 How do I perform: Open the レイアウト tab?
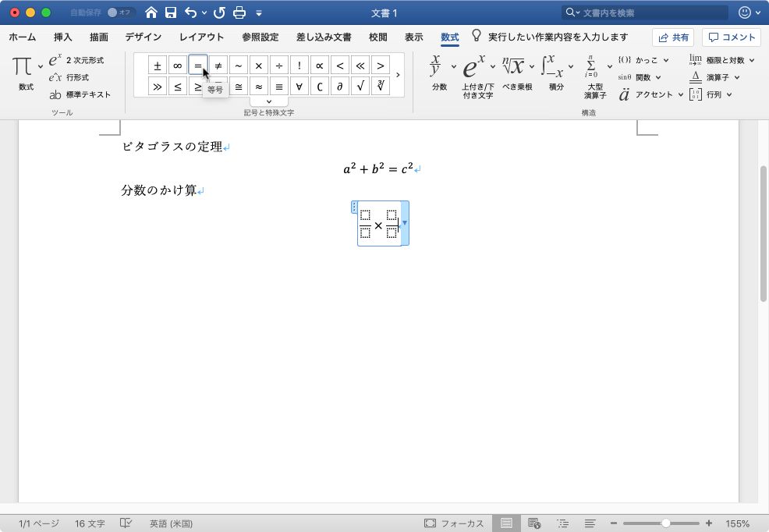(201, 37)
